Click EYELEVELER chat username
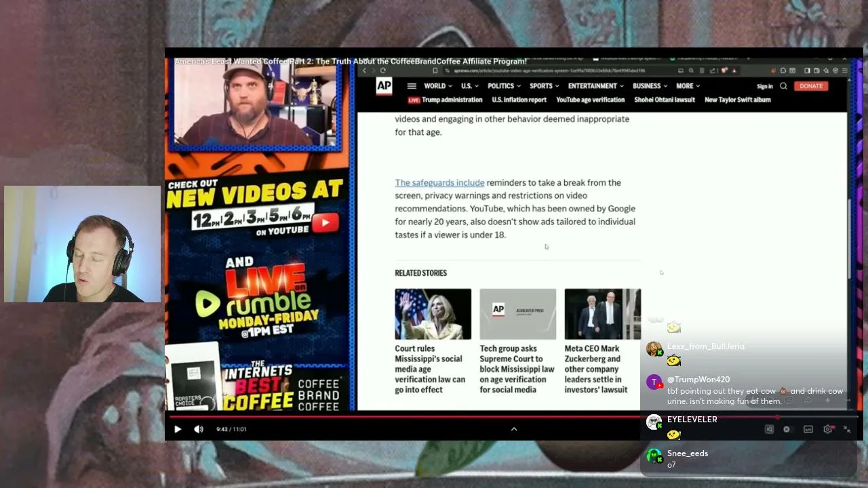 click(x=692, y=420)
